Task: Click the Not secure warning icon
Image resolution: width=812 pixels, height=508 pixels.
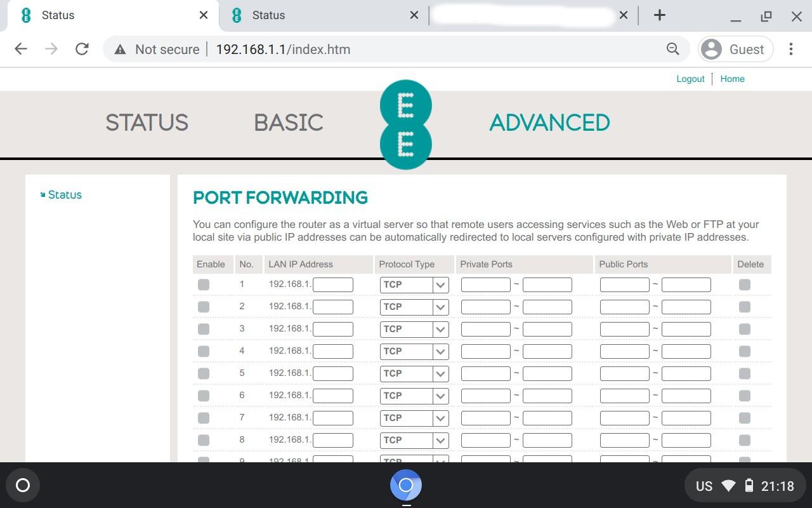Action: click(x=120, y=49)
